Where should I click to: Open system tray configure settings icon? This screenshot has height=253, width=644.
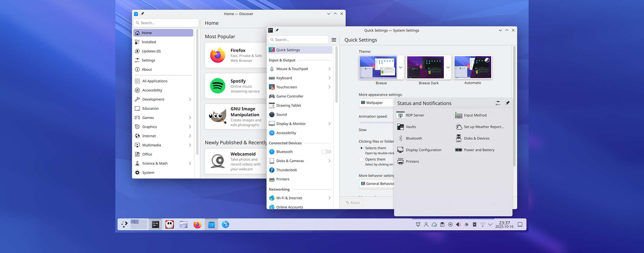498,103
